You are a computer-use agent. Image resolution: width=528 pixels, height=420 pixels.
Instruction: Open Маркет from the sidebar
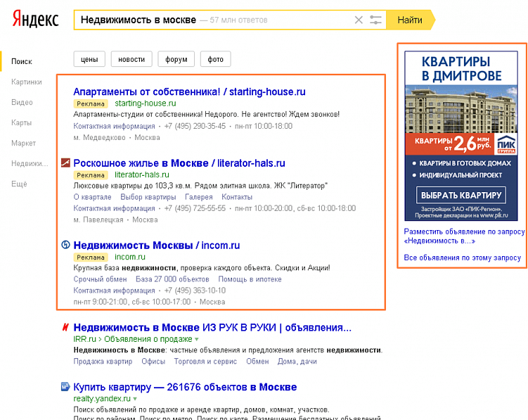tap(23, 144)
